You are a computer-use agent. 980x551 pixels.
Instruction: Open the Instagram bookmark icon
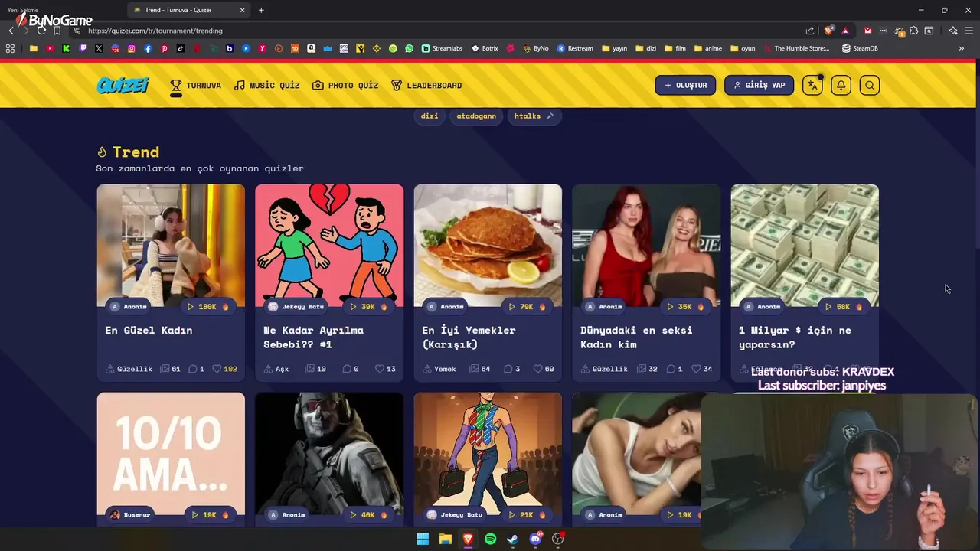pyautogui.click(x=132, y=48)
